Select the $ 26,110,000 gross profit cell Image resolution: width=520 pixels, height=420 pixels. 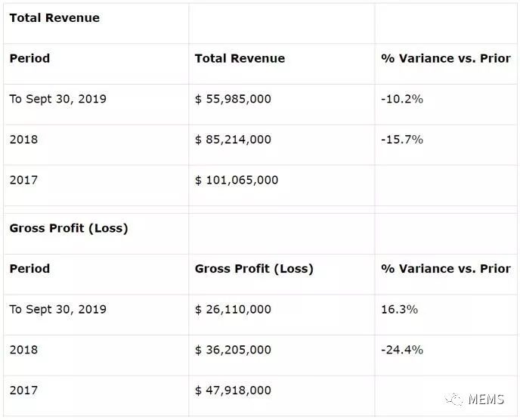(233, 310)
